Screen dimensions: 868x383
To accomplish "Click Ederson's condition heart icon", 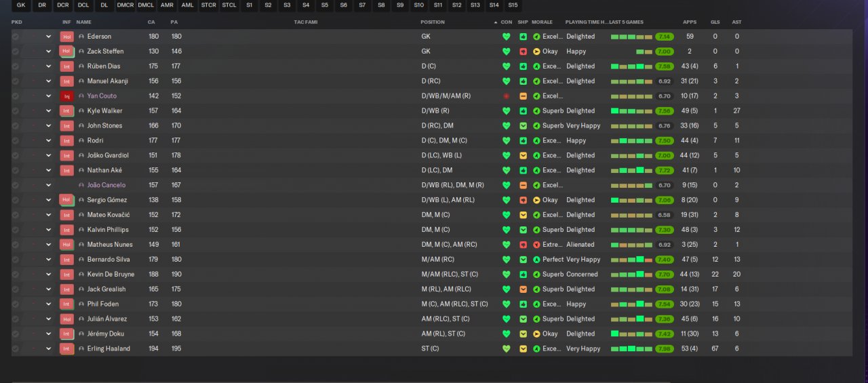I will click(506, 37).
